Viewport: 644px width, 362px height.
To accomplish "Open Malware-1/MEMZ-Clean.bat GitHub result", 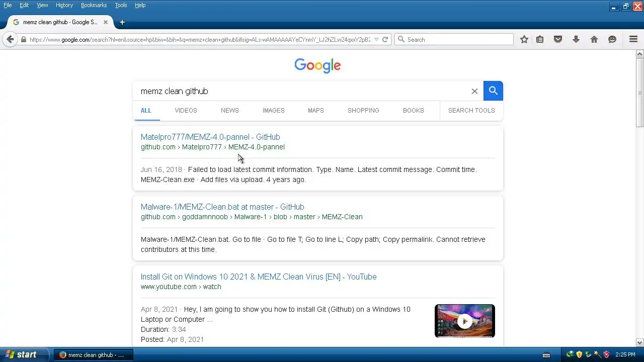I will pos(222,207).
